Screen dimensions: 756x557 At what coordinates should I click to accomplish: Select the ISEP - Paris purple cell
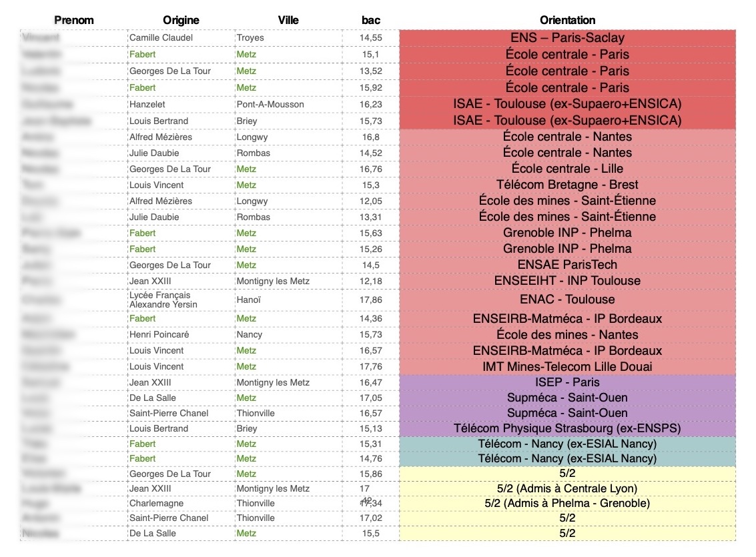567,382
